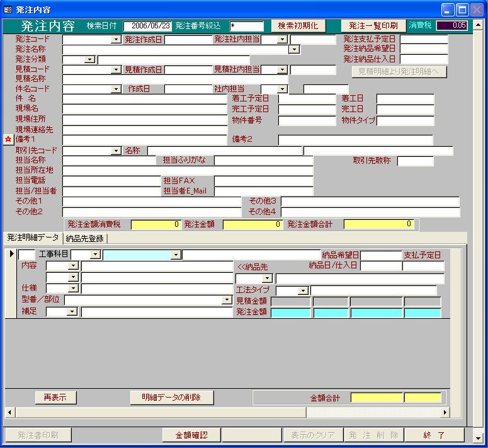488x448 pixels.
Task: Click the 担当者E_Mail field
Action: [x=264, y=191]
